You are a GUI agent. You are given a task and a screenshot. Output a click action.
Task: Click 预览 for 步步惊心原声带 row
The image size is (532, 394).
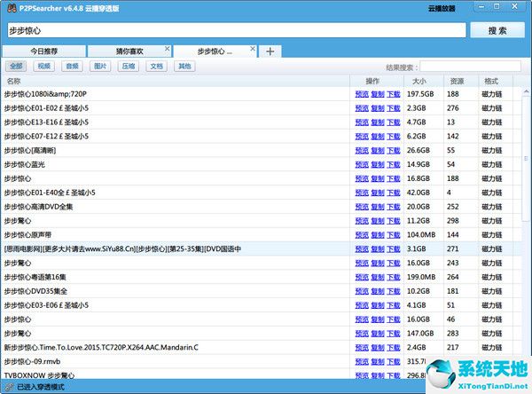(362, 235)
